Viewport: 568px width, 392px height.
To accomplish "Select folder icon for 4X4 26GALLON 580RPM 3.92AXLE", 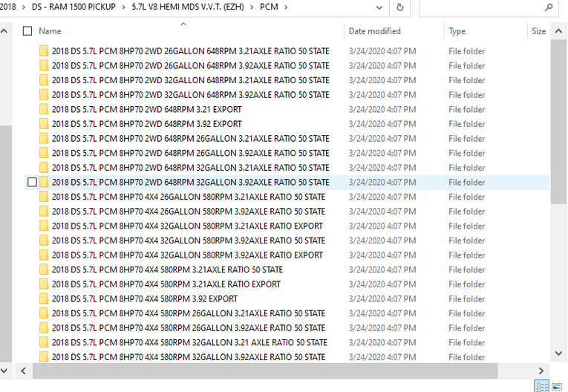I will point(44,211).
